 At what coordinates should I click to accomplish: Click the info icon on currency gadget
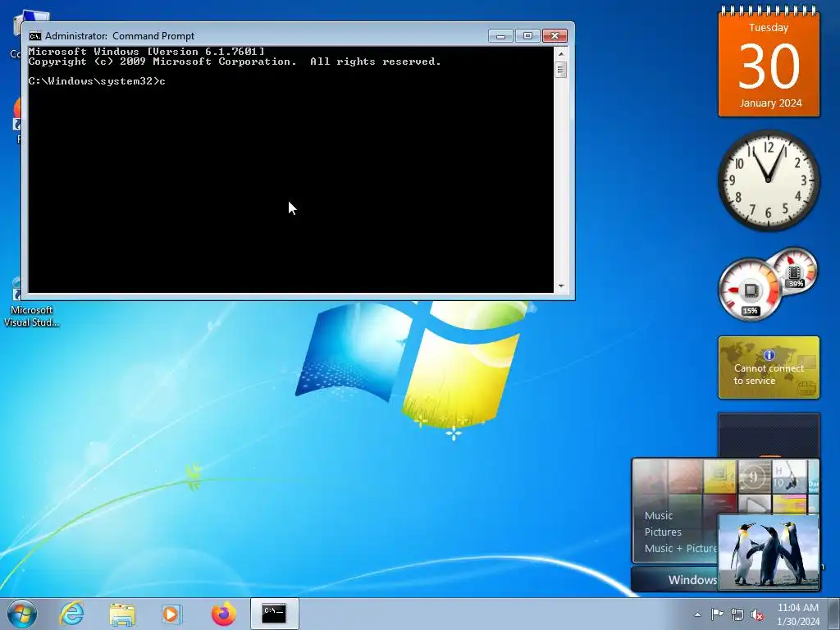[x=769, y=355]
